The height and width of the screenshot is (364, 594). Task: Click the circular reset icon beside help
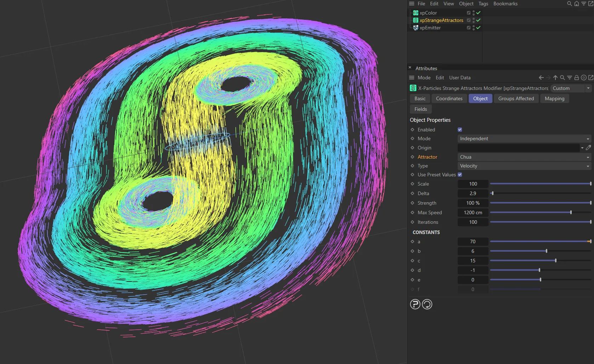(x=427, y=304)
